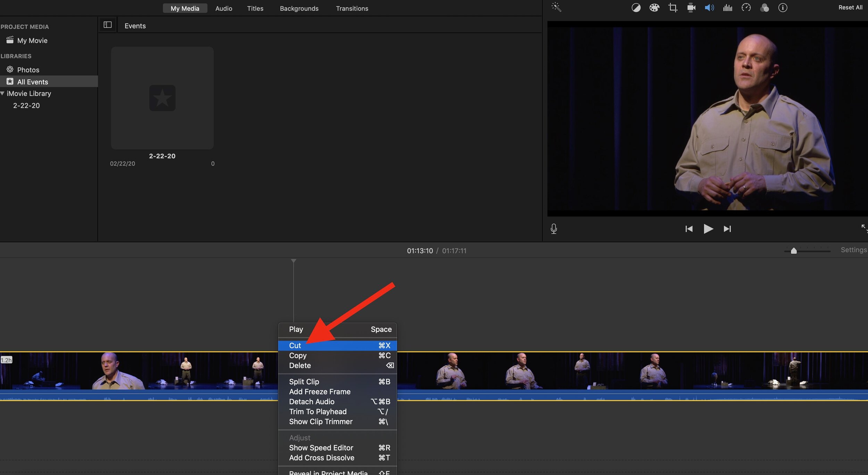Switch to the Titles tab
Image resolution: width=868 pixels, height=475 pixels.
(255, 8)
